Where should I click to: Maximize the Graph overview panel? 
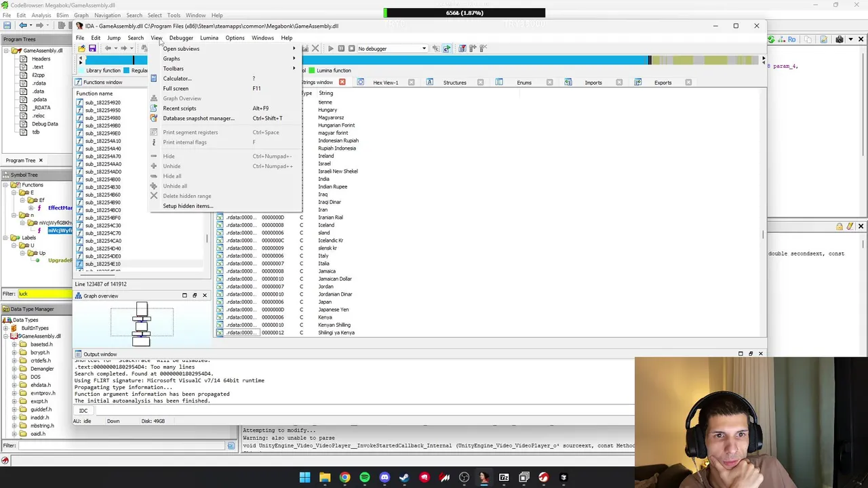(184, 296)
